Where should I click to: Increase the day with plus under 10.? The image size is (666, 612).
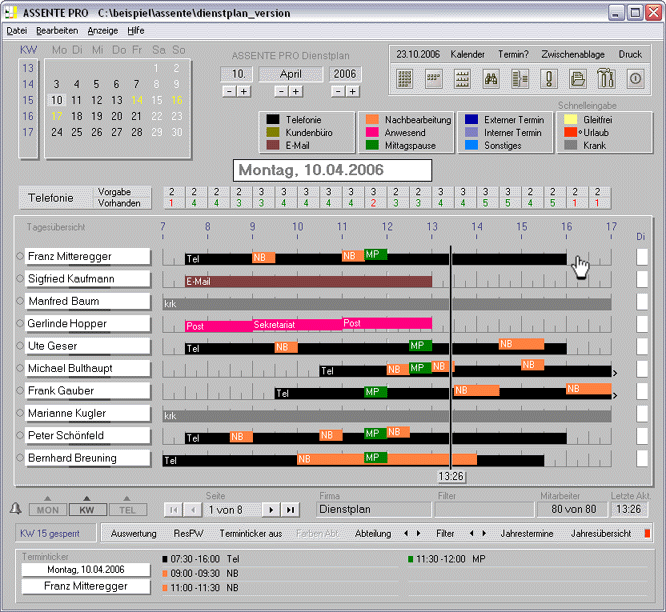pos(244,91)
